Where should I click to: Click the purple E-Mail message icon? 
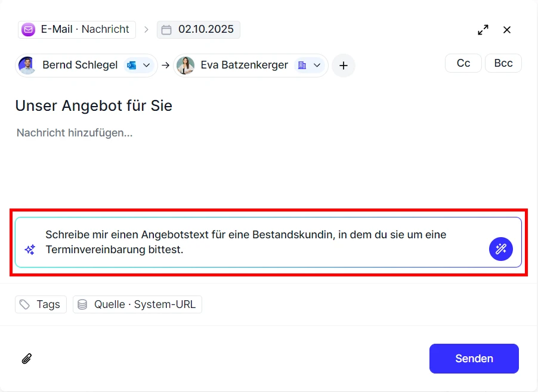27,29
